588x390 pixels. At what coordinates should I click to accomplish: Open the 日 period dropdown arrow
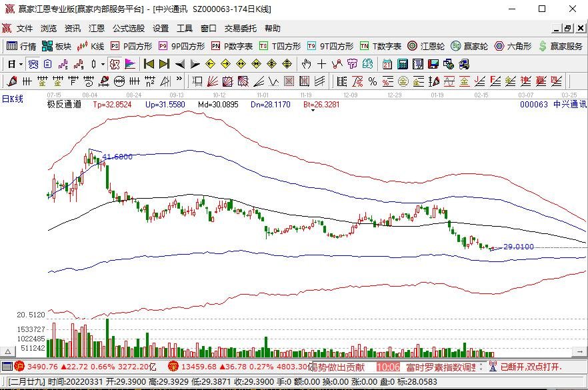tap(21, 64)
